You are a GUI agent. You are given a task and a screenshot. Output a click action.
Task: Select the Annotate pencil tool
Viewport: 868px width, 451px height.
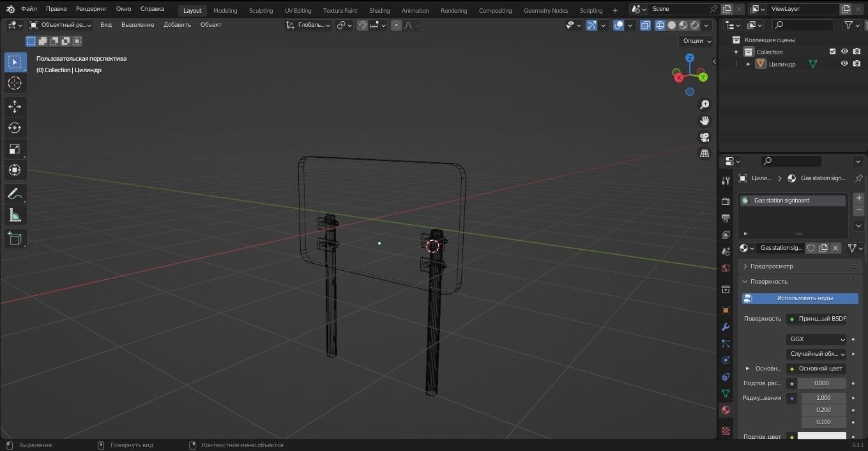click(15, 194)
